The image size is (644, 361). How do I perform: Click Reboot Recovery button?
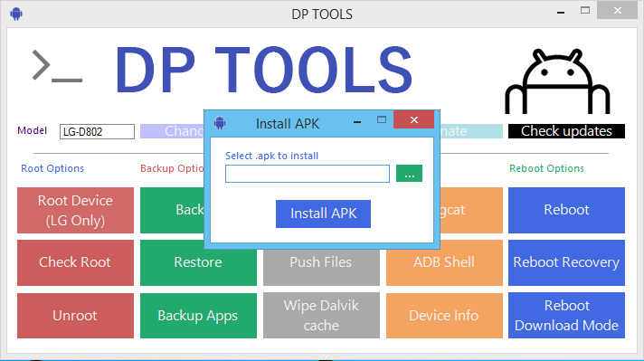[566, 262]
